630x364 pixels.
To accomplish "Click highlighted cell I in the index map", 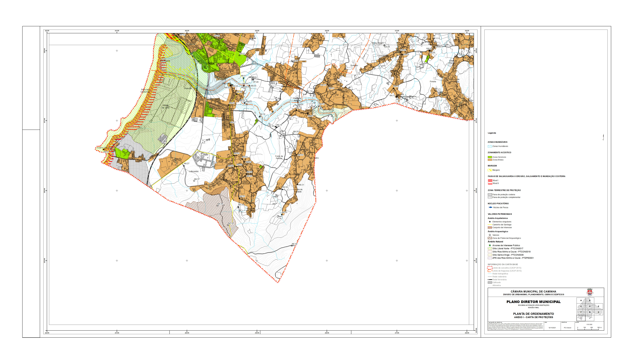I will pos(581,318).
